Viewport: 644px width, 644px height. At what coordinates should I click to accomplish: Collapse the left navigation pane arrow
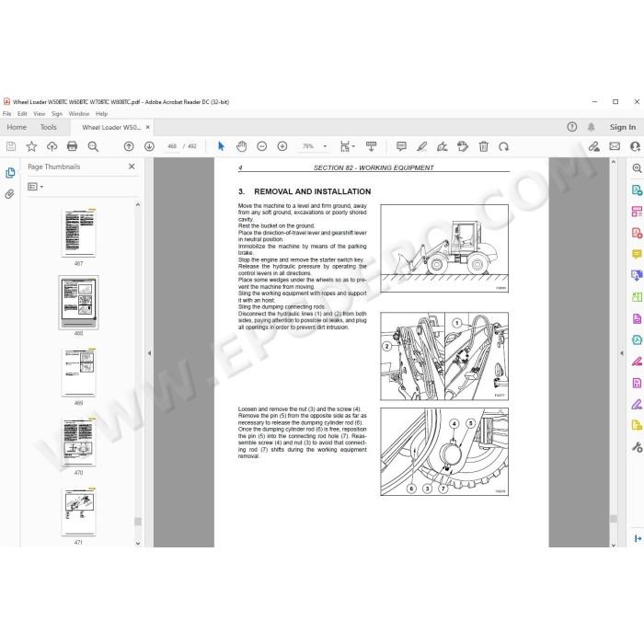tap(149, 352)
